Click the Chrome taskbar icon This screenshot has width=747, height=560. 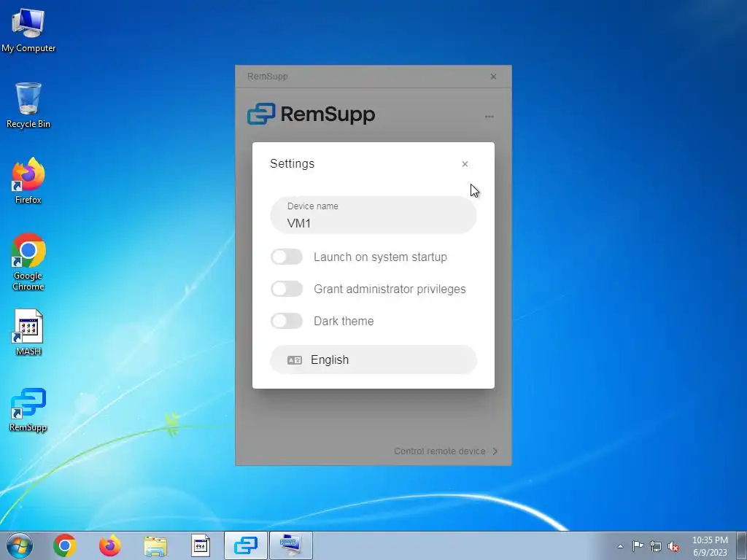[x=65, y=545]
